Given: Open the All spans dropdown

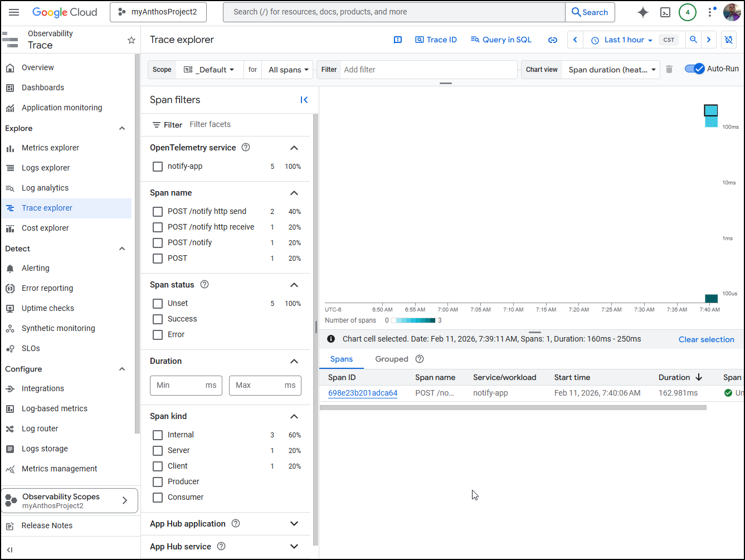Looking at the screenshot, I should (x=288, y=70).
